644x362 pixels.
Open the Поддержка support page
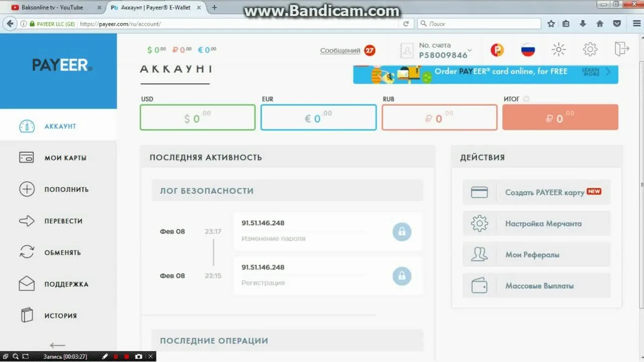pos(58,284)
